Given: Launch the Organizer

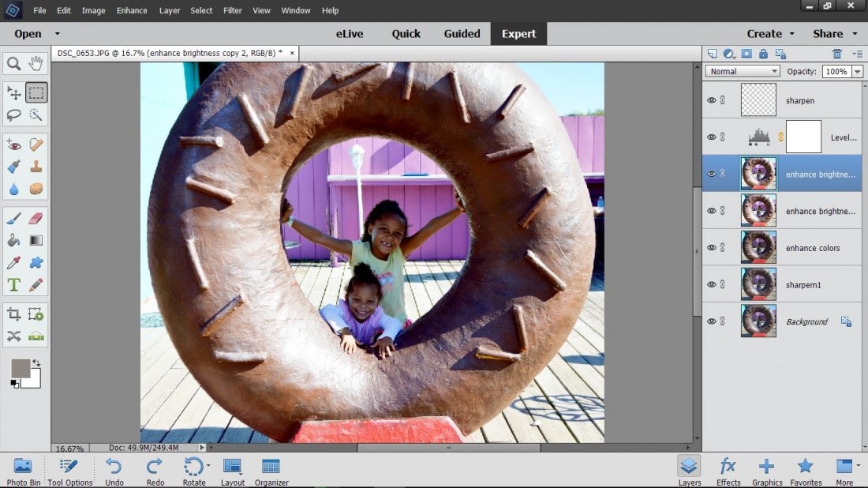Looking at the screenshot, I should pos(271,472).
